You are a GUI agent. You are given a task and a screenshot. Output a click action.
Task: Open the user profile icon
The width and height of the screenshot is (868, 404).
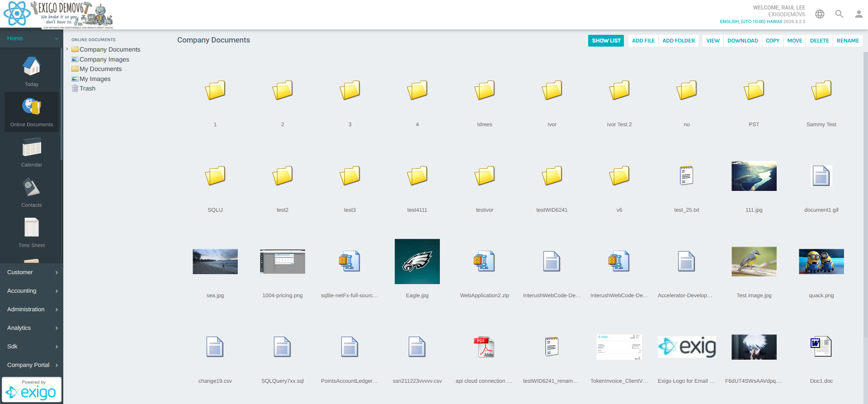tap(859, 14)
